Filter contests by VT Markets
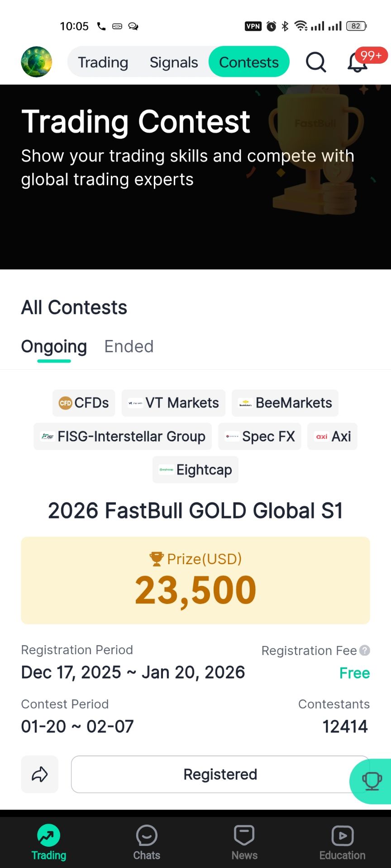This screenshot has height=868, width=391. click(174, 403)
